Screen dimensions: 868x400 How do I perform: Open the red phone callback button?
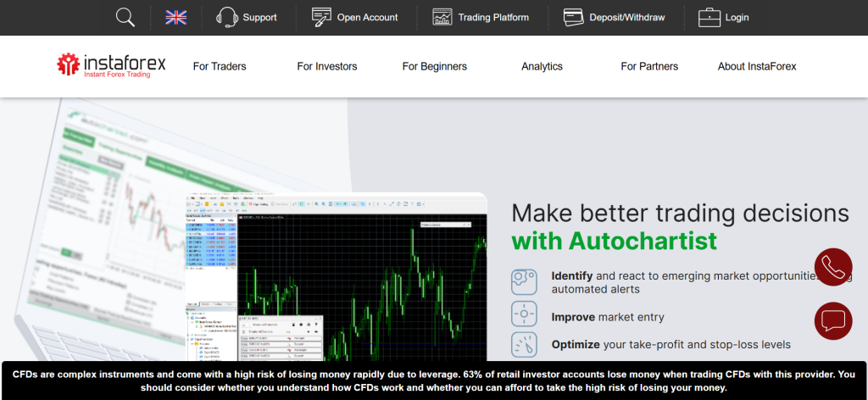click(833, 267)
